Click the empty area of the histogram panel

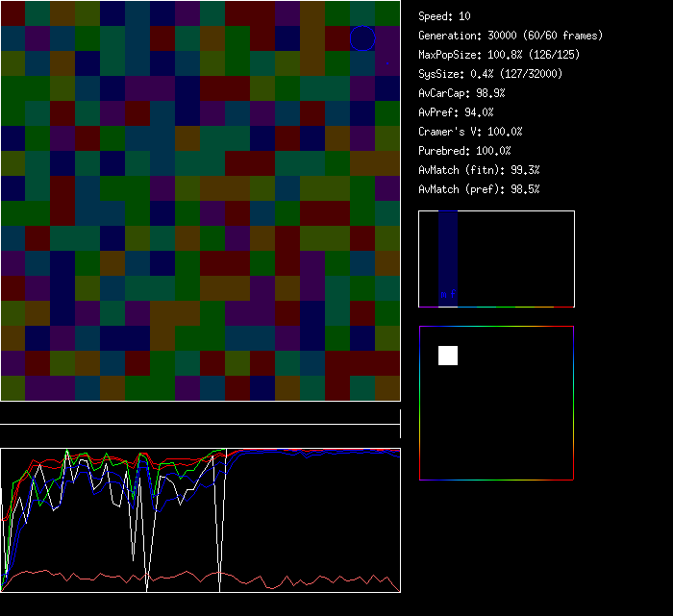tap(519, 259)
